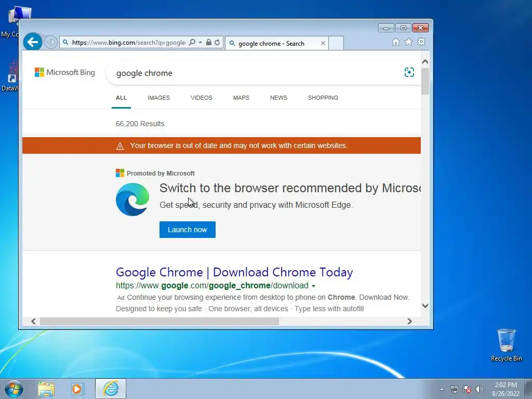Switch to the NEWS tab
This screenshot has height=399, width=532.
pyautogui.click(x=278, y=98)
